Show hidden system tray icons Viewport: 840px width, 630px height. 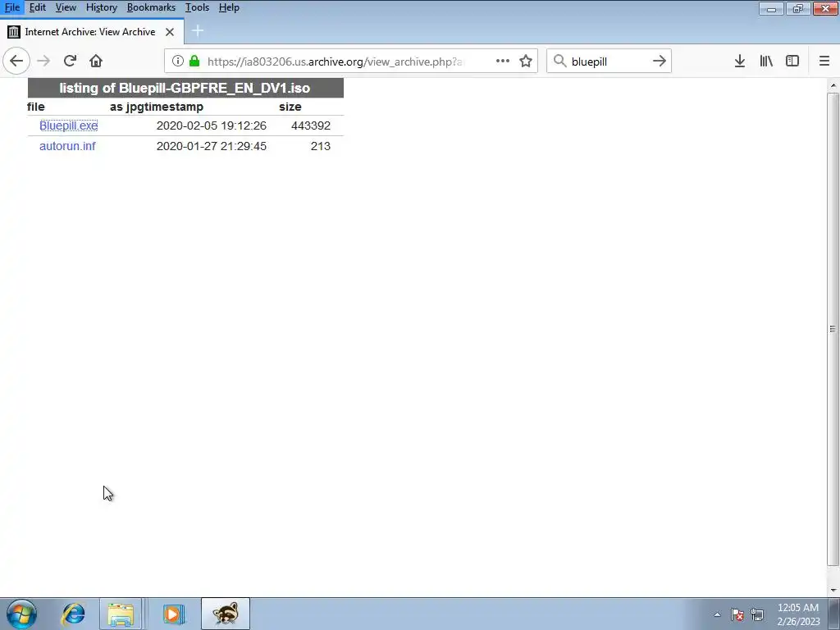pyautogui.click(x=717, y=614)
